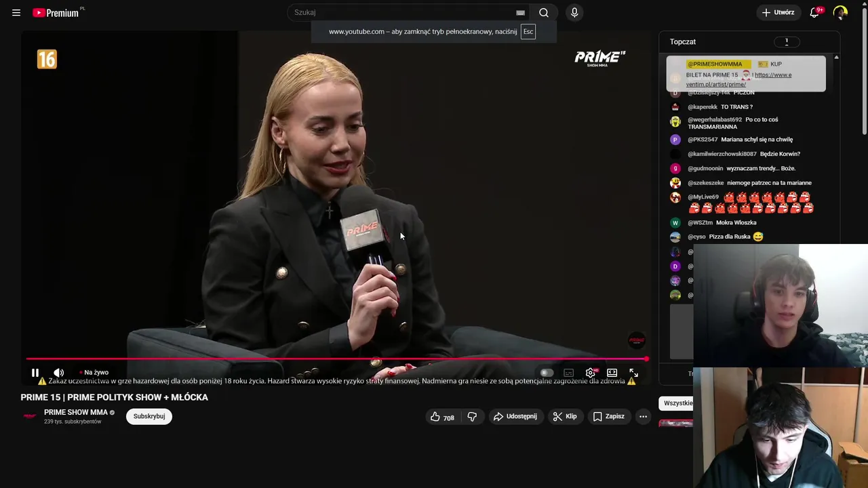Click the @MyLive69 avatar
Viewport: 868px width, 488px height.
coord(675,197)
